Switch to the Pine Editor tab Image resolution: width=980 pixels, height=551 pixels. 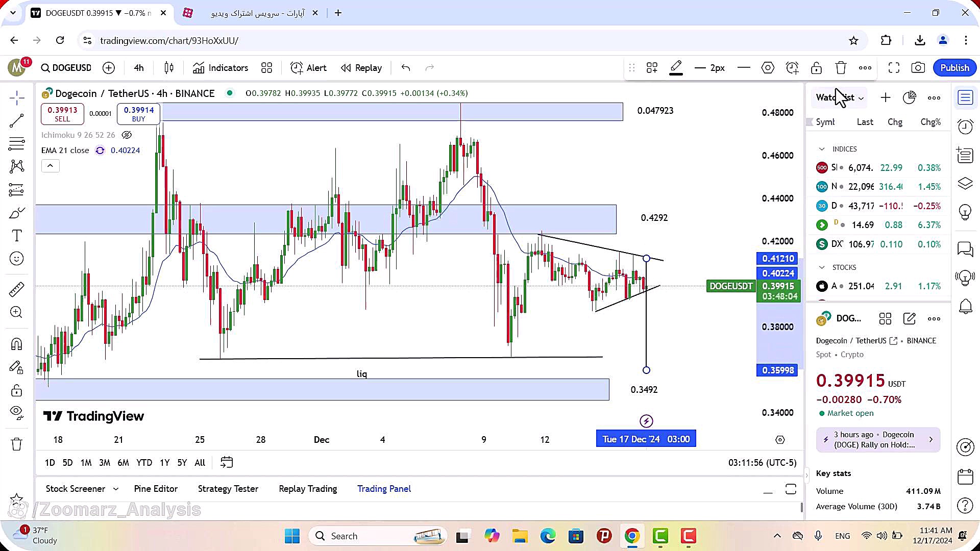point(156,489)
